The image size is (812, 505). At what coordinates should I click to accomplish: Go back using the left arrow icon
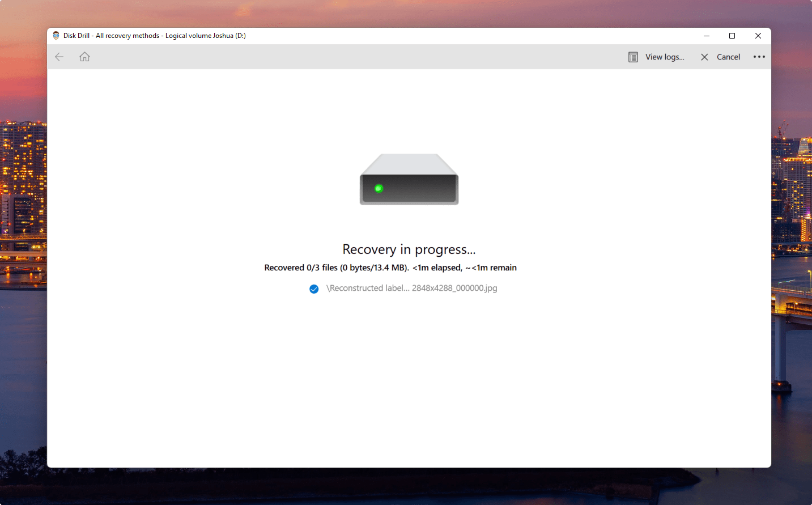click(59, 57)
